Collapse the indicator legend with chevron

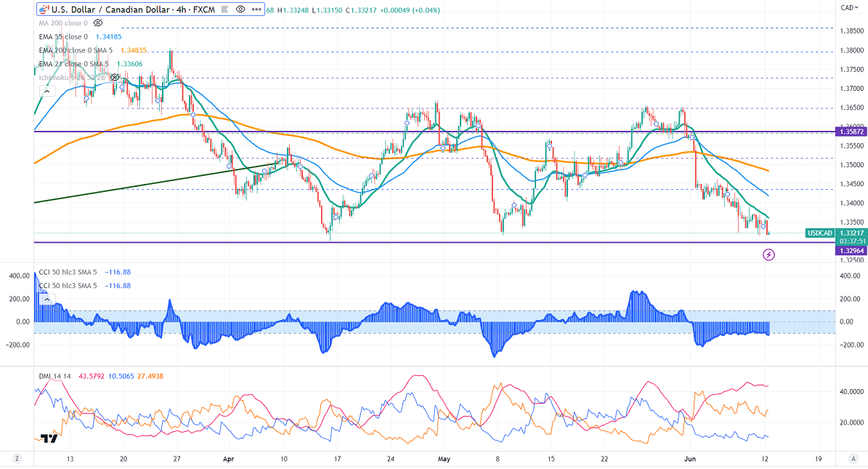point(47,92)
